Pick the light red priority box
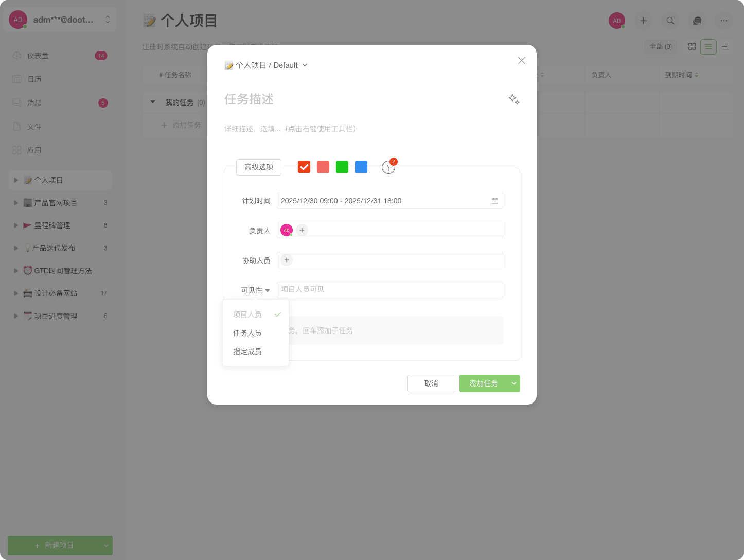This screenshot has height=560, width=744. 323,167
